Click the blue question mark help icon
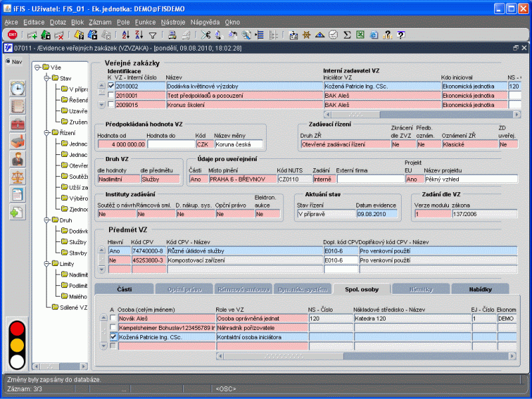This screenshot has width=532, height=399. tap(401, 35)
